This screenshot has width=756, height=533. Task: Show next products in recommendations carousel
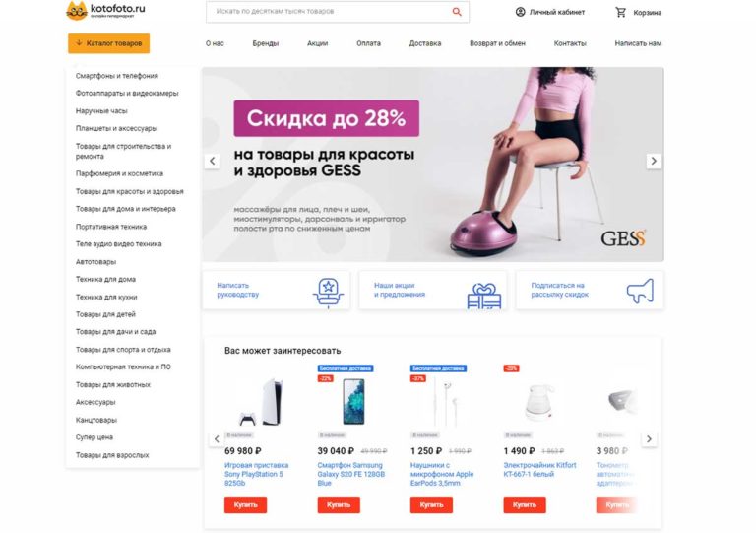click(649, 439)
